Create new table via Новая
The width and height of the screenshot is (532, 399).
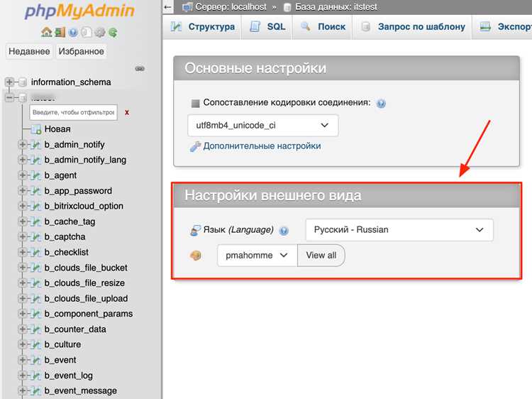pyautogui.click(x=57, y=129)
